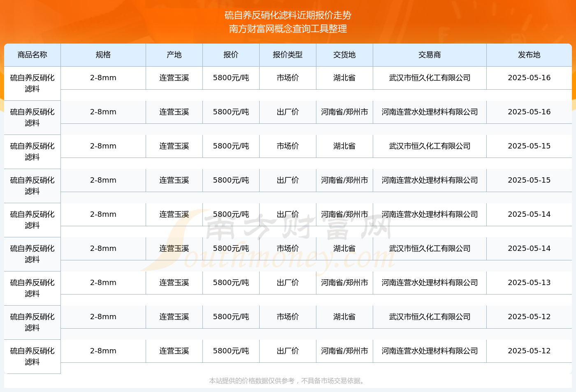This screenshot has width=576, height=392.
Task: Click 5800元/吨 in the 2025-05-13 row
Action: [231, 283]
